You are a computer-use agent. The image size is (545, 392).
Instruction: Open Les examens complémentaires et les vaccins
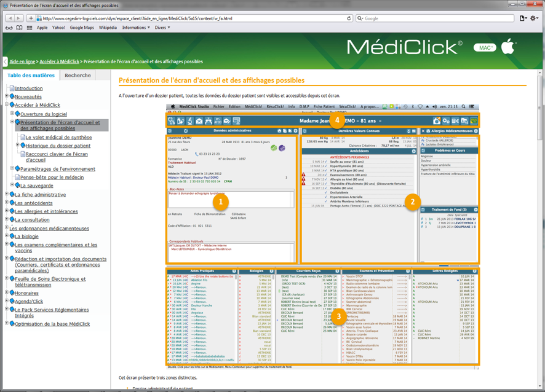(56, 248)
